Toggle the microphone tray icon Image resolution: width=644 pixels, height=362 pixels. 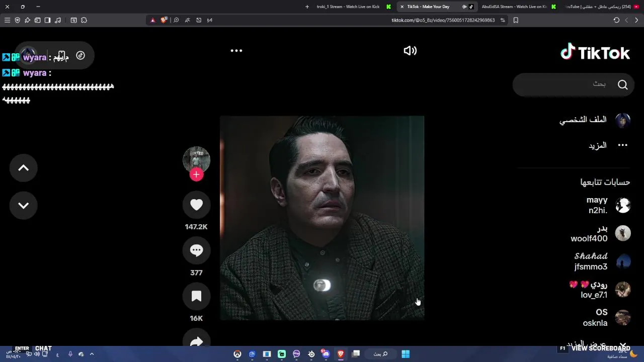coord(70,354)
